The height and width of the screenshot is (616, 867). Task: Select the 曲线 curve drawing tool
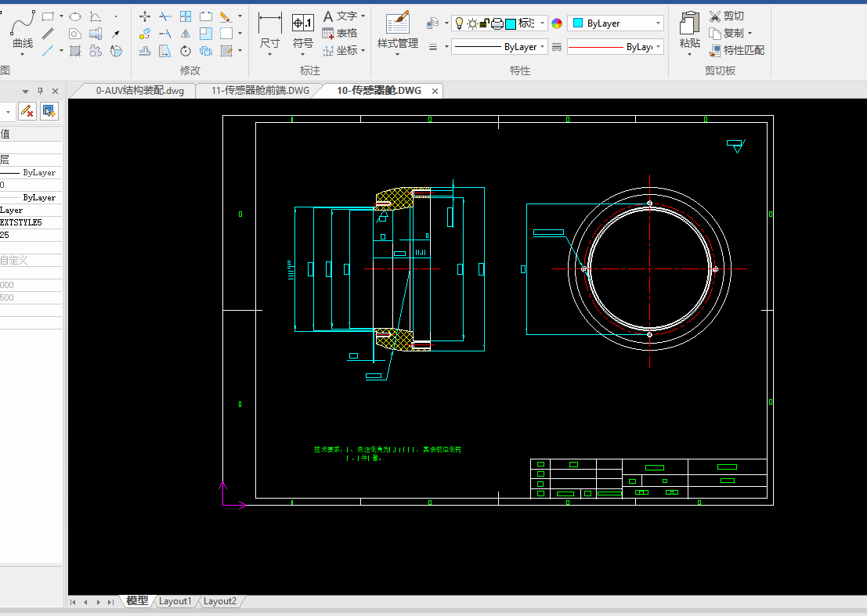pos(23,31)
